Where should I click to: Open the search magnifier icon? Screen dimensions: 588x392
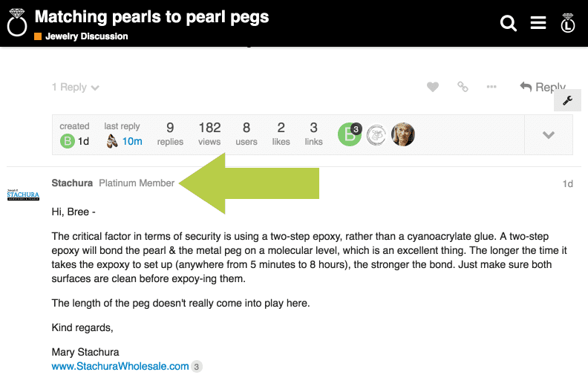coord(509,24)
